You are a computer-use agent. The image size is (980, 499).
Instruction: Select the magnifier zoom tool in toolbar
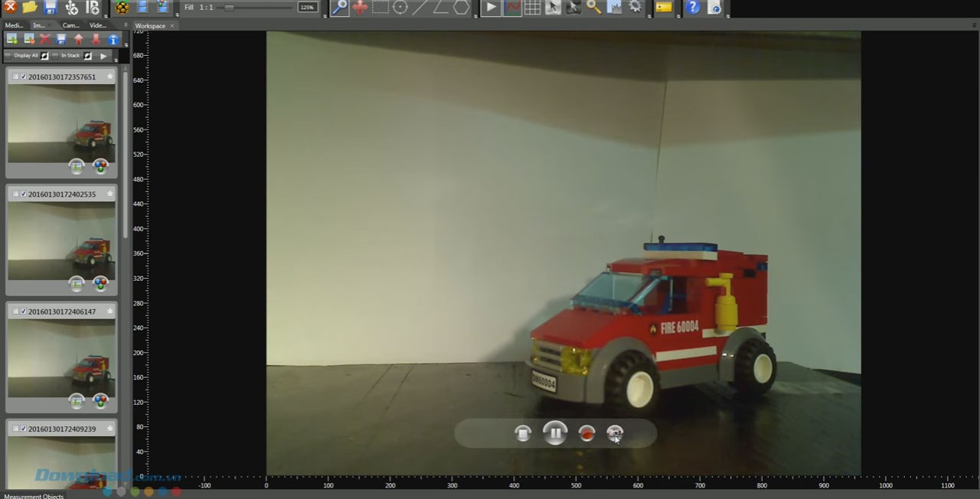(339, 8)
